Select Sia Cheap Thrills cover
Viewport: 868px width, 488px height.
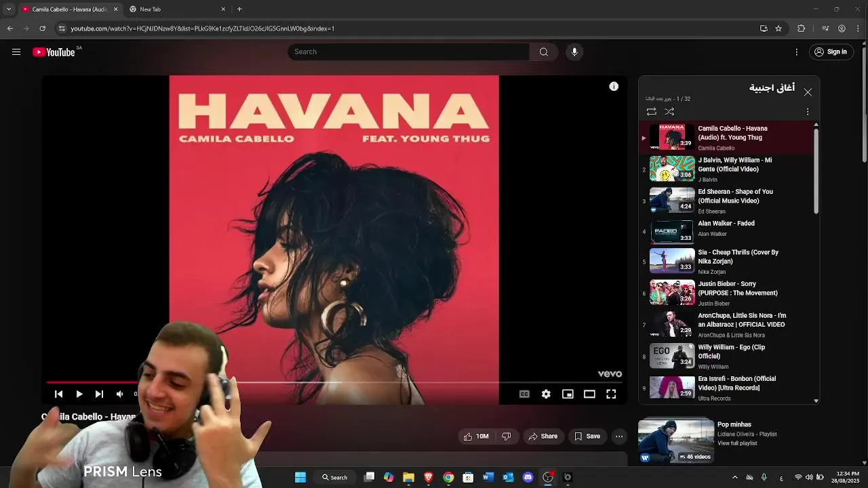(726, 262)
